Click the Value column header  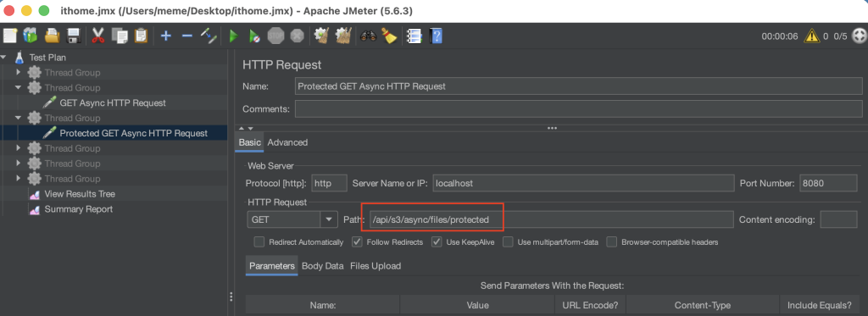(477, 305)
